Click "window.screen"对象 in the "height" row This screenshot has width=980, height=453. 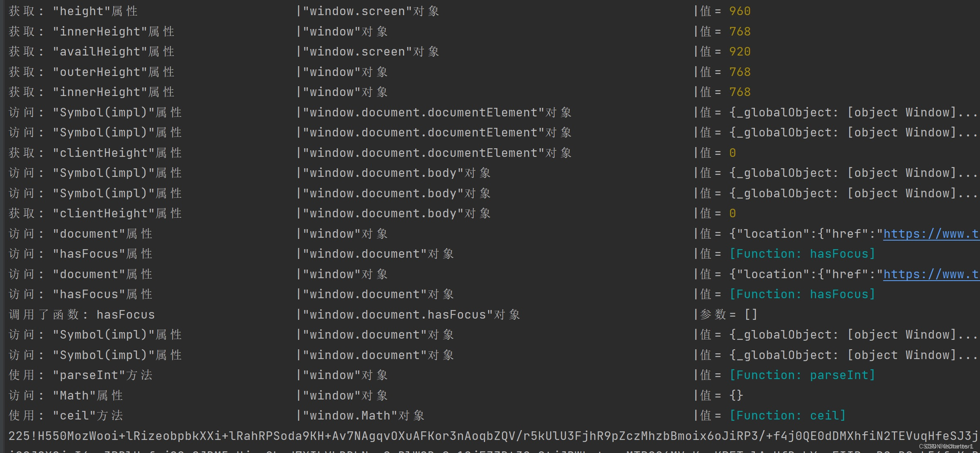(371, 11)
